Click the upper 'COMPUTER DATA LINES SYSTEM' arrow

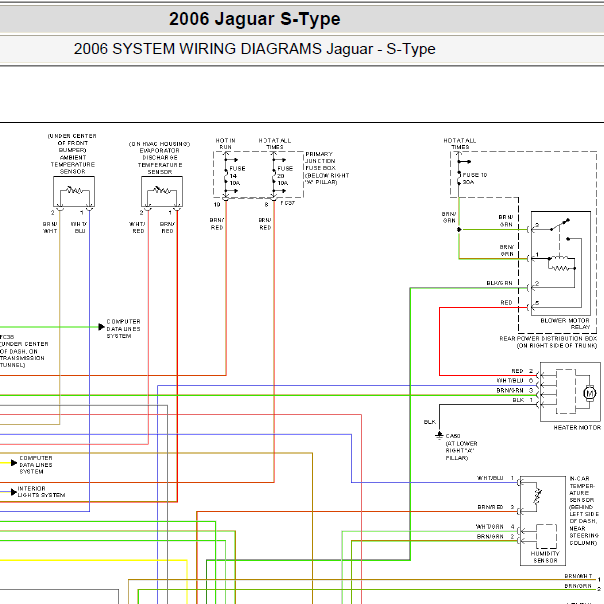coord(101,327)
